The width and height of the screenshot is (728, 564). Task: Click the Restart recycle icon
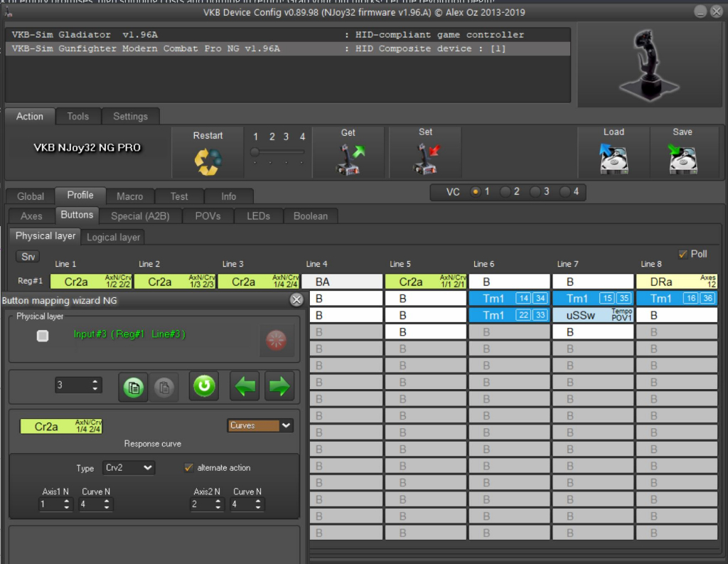click(x=208, y=161)
